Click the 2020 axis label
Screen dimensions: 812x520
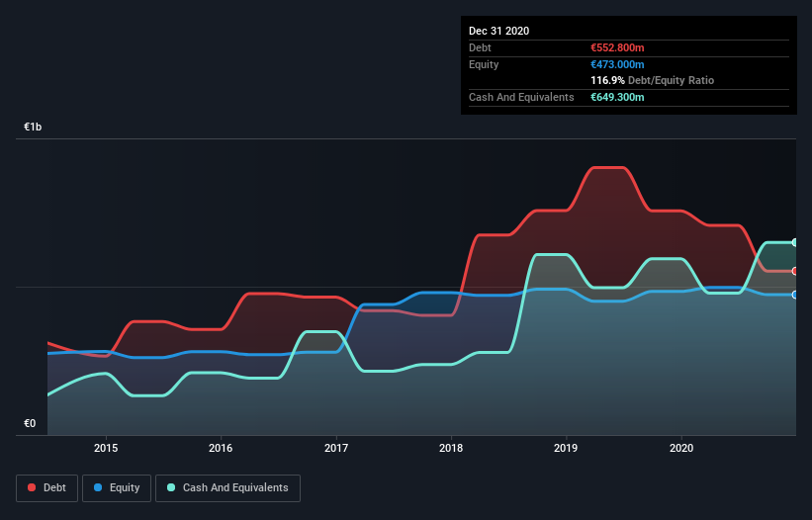[x=681, y=448]
